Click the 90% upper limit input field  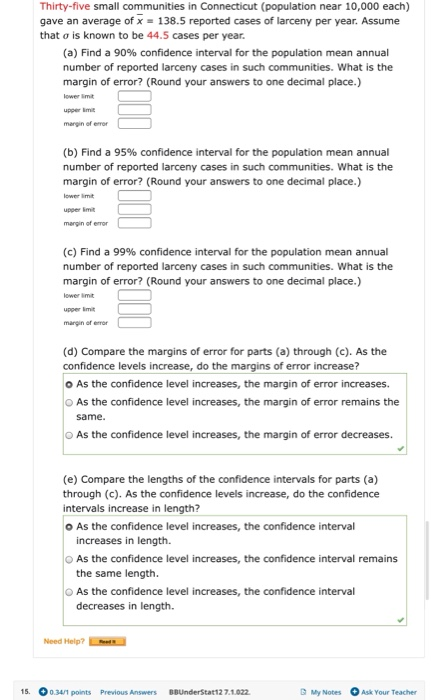(134, 110)
